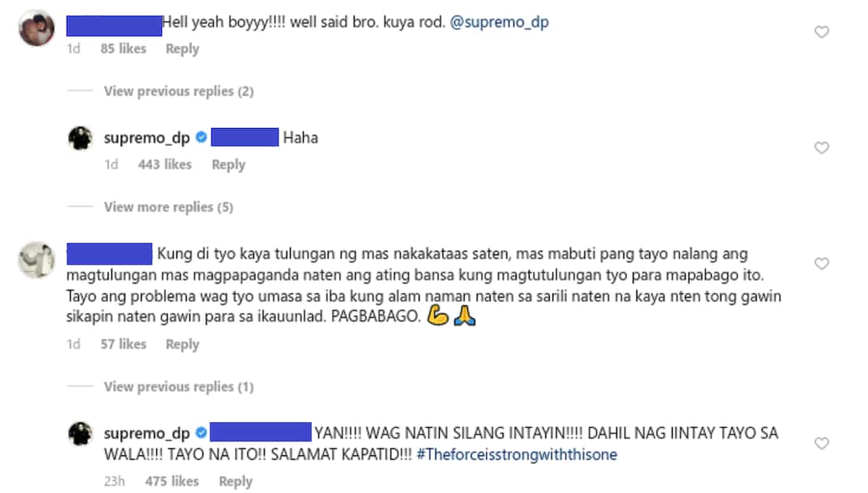Screen dimensions: 868x493
Task: Like supremo_dp's 'YAN!!!!' reply heart
Action: [x=822, y=442]
